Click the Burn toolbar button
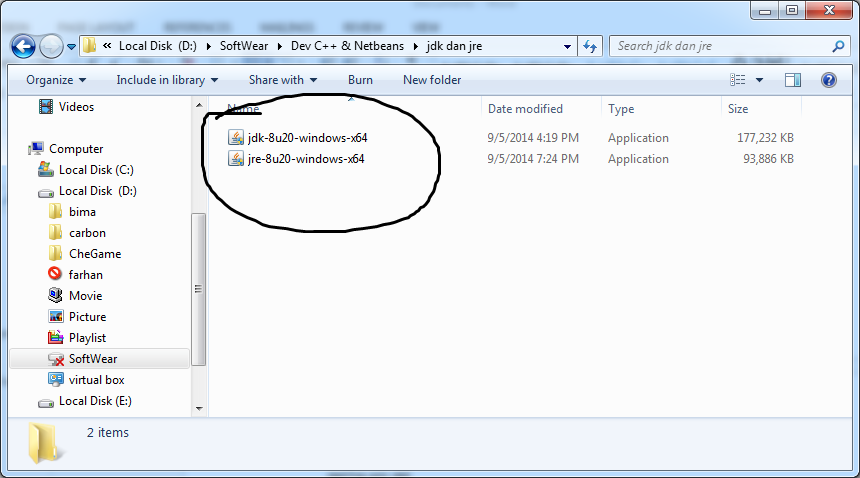Image resolution: width=860 pixels, height=478 pixels. (x=360, y=80)
